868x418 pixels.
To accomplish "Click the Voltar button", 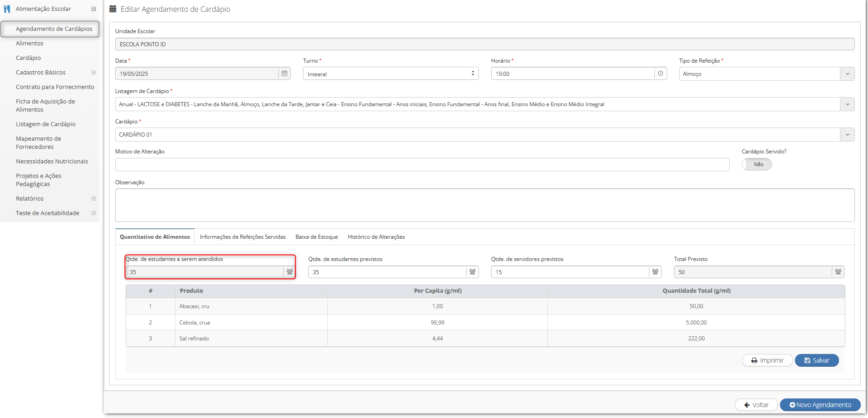I will pos(756,405).
